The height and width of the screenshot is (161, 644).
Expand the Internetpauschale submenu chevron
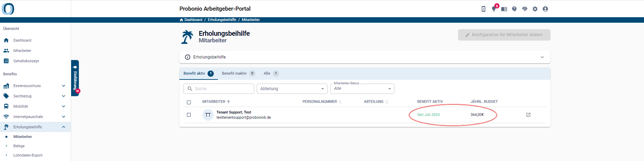pos(64,117)
